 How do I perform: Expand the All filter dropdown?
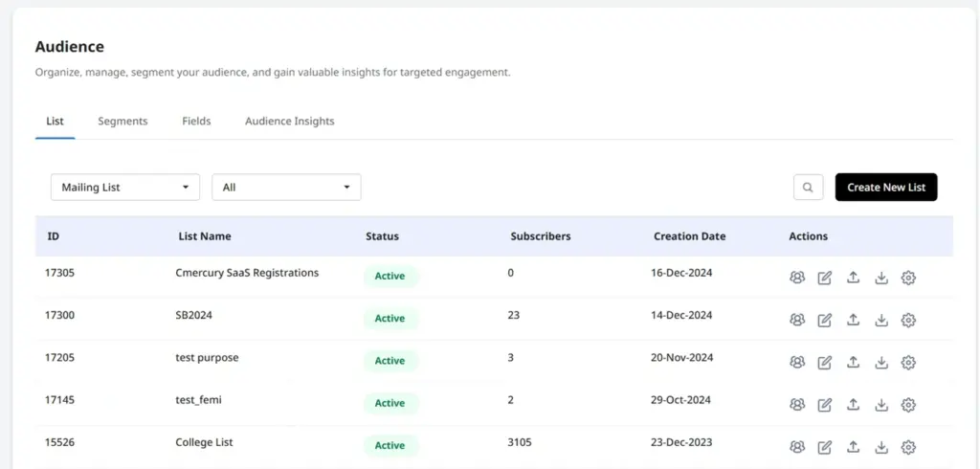286,187
